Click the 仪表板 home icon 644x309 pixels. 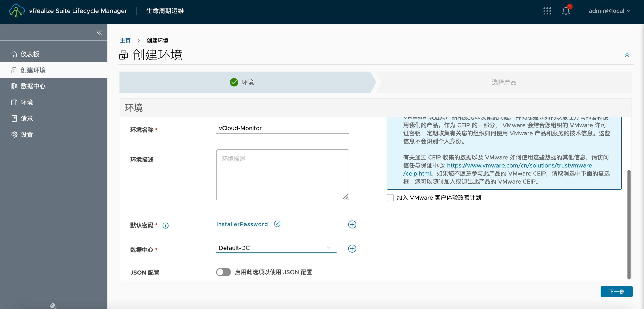click(x=14, y=54)
